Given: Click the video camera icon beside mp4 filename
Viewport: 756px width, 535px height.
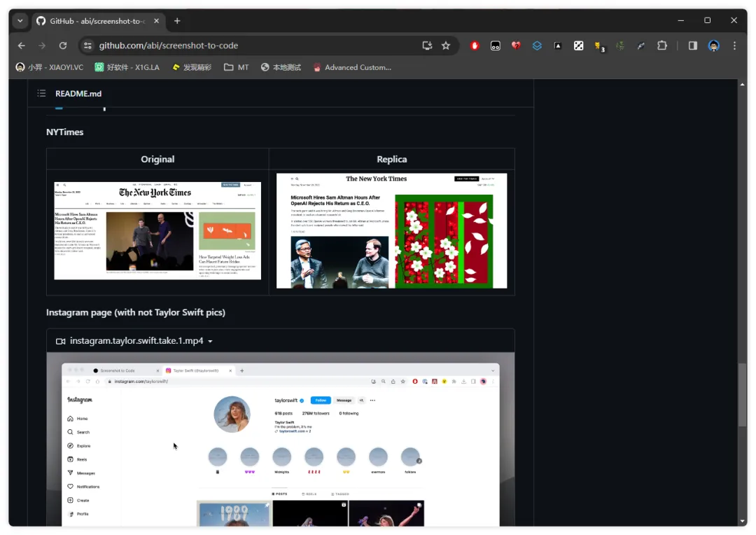Looking at the screenshot, I should tap(60, 341).
